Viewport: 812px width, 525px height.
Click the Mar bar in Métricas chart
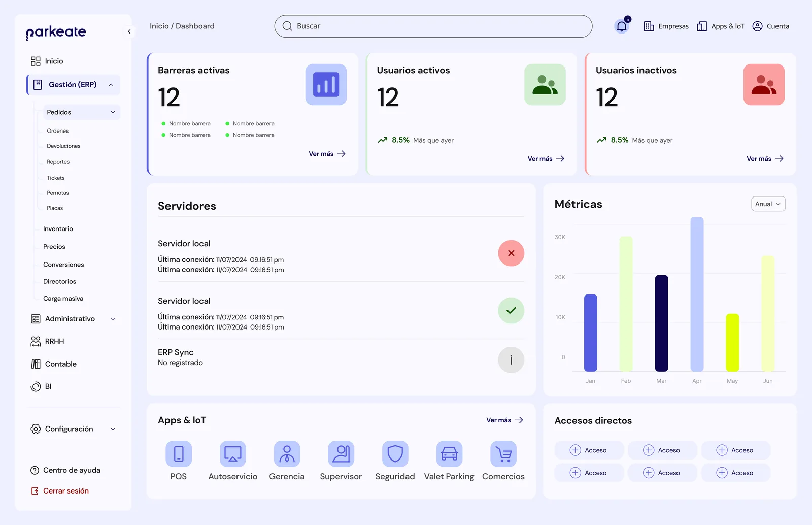(661, 323)
